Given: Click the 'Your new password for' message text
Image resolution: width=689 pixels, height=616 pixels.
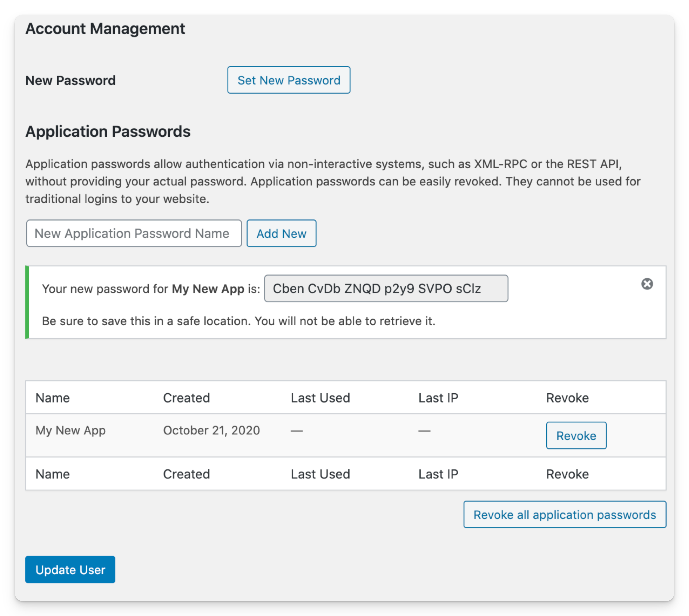Looking at the screenshot, I should [x=151, y=289].
